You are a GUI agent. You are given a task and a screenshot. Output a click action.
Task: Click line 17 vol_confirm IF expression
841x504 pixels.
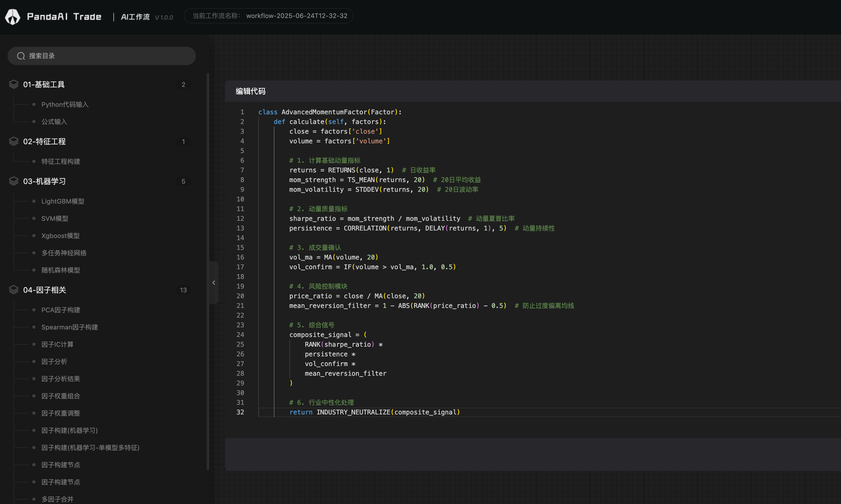(x=373, y=267)
